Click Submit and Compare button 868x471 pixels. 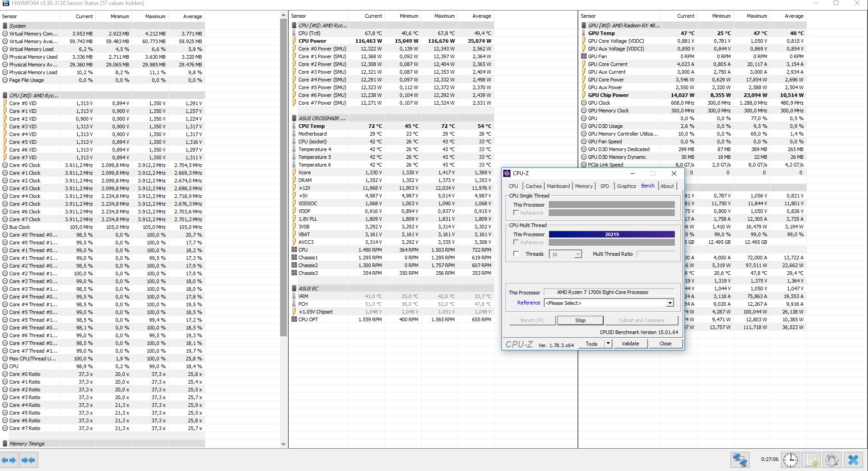click(x=641, y=320)
